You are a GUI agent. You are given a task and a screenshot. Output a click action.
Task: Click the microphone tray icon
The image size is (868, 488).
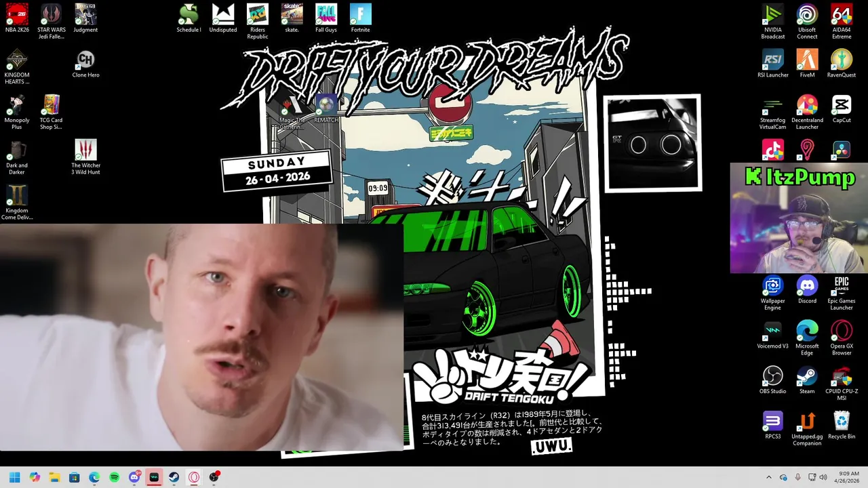pos(798,477)
